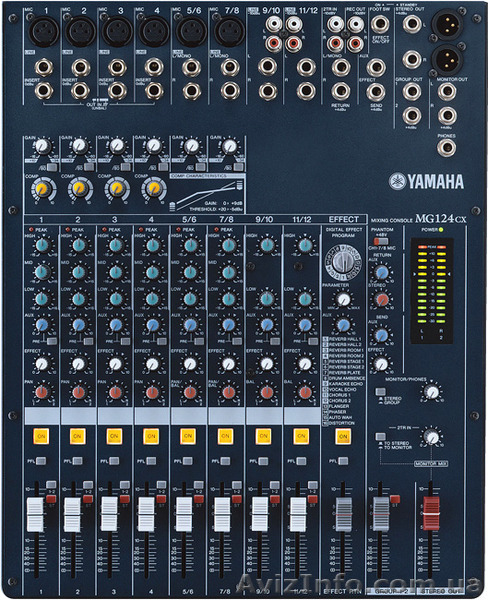Screen dimensions: 488x600
Task: Click the 2TR IN level knob
Action: (x=432, y=437)
